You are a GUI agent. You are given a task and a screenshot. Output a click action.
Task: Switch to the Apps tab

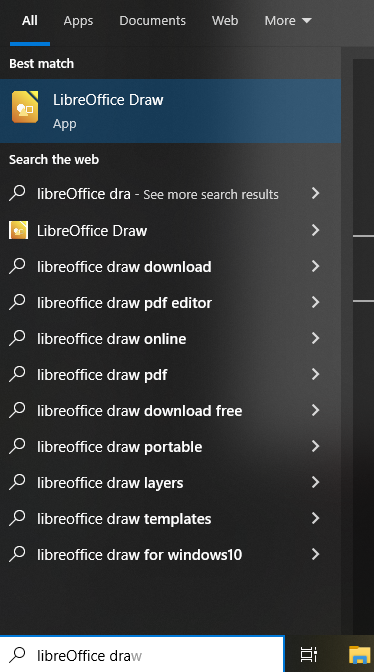[x=78, y=21]
